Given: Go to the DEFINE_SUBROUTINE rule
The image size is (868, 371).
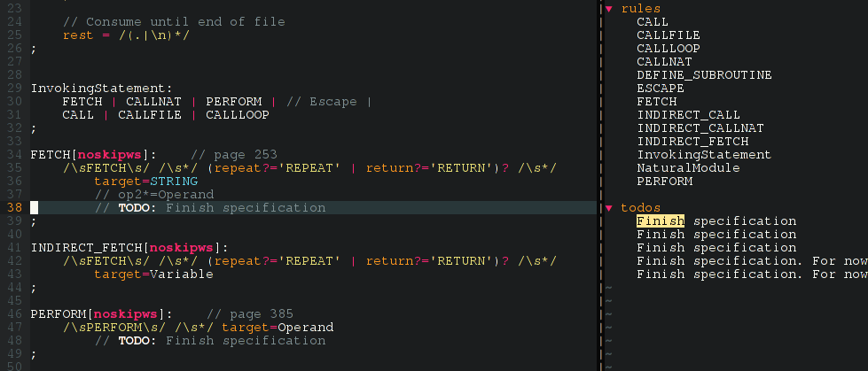Looking at the screenshot, I should pos(704,75).
